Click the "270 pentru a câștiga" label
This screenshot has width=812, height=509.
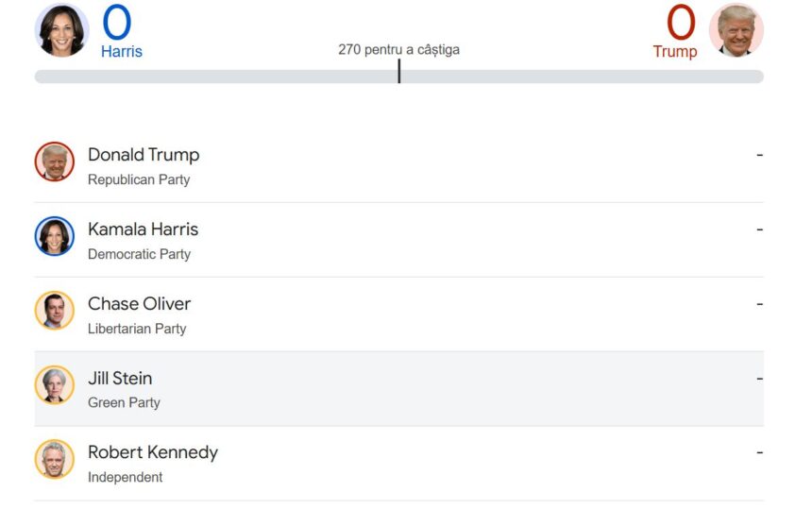(398, 49)
